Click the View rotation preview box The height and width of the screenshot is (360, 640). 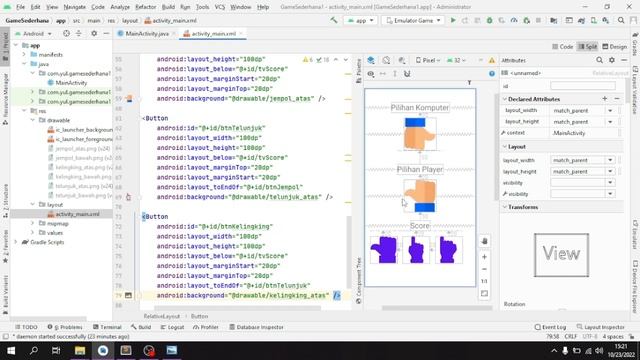tap(561, 255)
